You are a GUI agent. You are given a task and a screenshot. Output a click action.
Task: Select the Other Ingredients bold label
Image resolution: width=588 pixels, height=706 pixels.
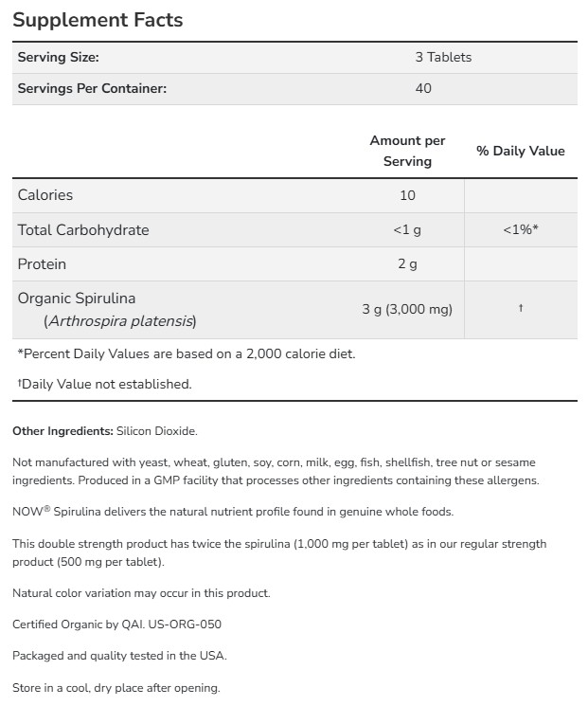[x=62, y=431]
